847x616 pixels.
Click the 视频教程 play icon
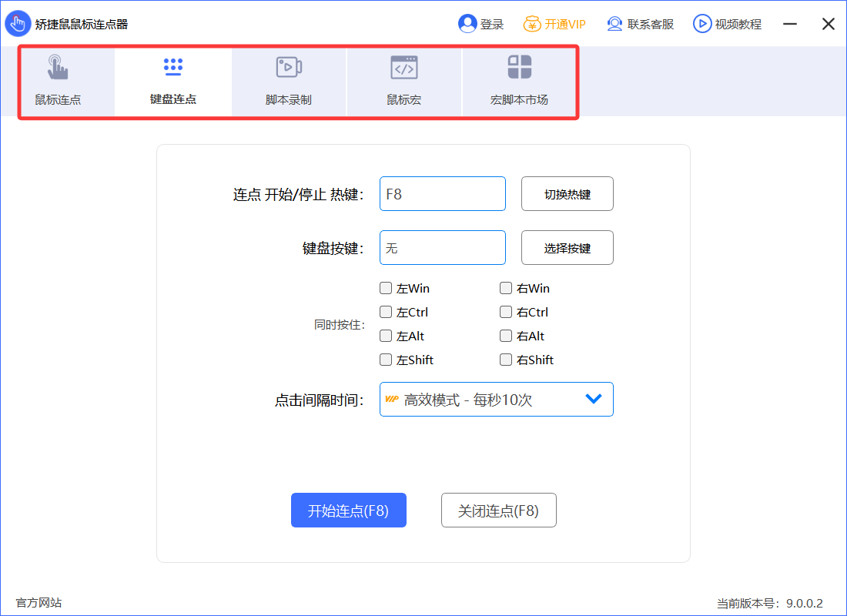pos(702,24)
